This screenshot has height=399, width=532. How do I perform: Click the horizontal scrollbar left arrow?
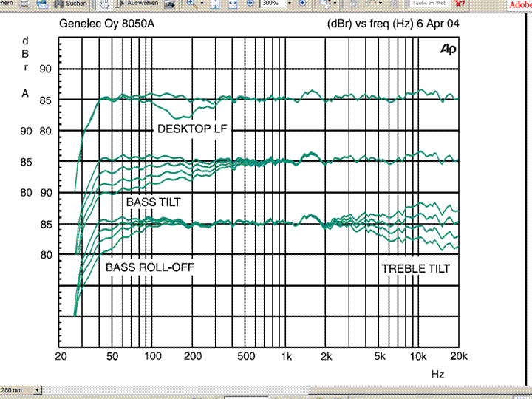click(38, 389)
